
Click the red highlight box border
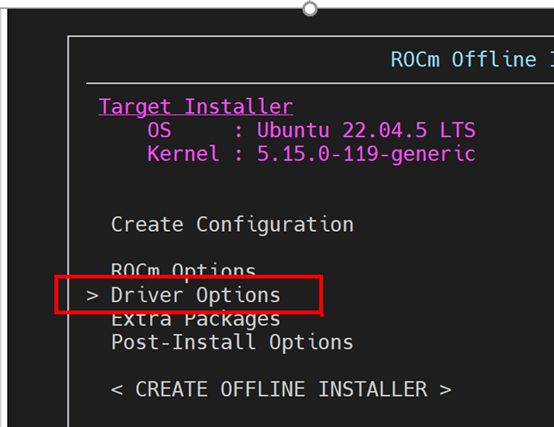point(188,277)
